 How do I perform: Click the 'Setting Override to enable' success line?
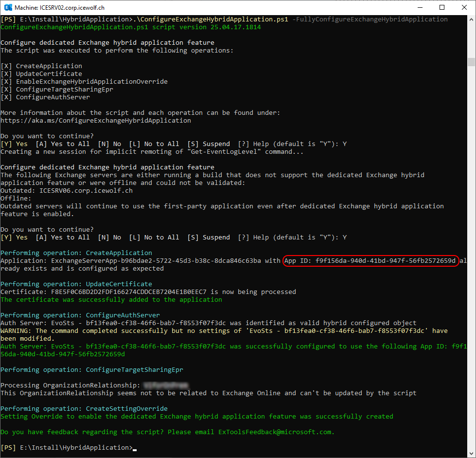[197, 416]
